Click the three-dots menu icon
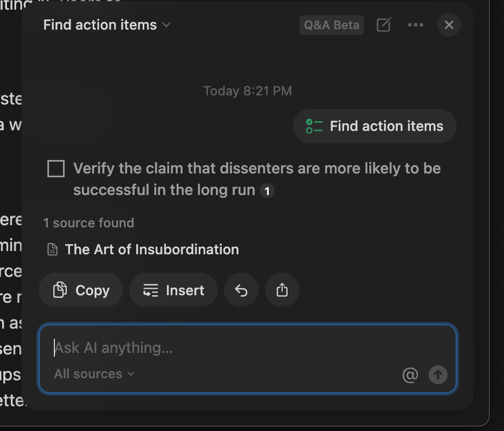504x431 pixels. pos(416,25)
